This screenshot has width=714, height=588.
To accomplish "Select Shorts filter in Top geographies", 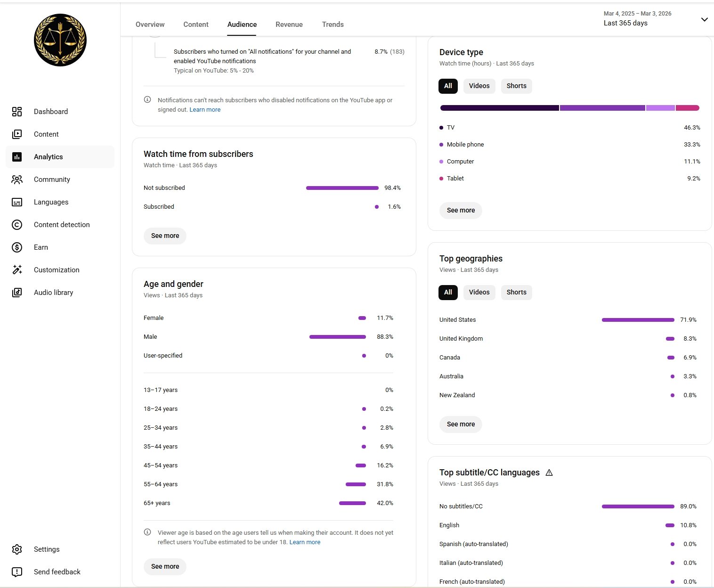I will click(516, 292).
